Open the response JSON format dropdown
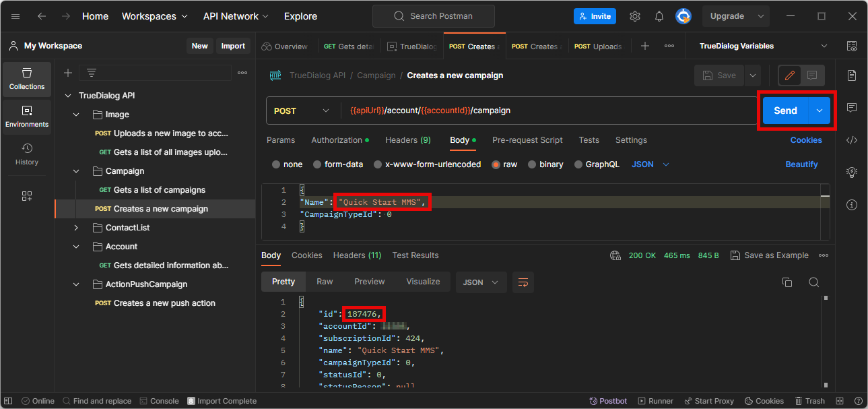The width and height of the screenshot is (868, 409). [481, 282]
